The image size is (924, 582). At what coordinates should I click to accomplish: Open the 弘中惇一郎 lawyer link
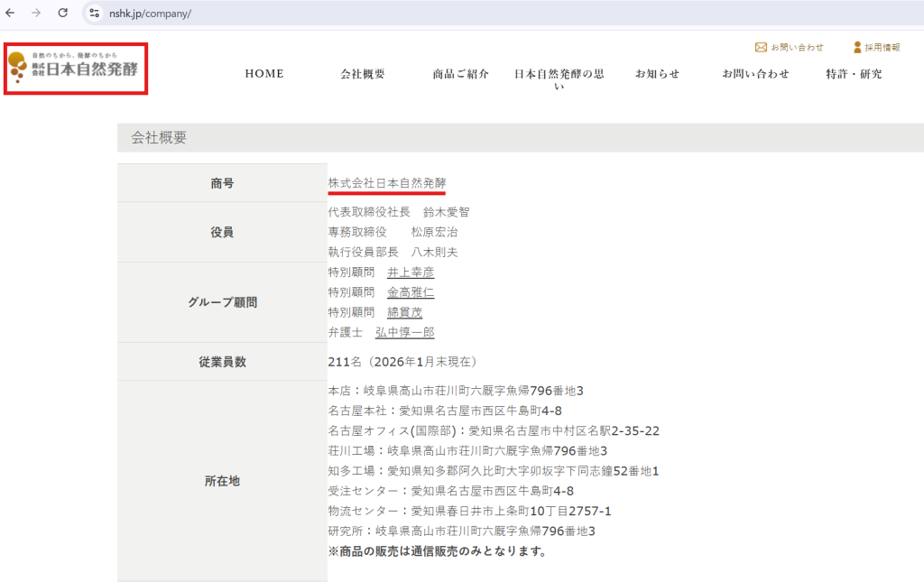coord(404,331)
